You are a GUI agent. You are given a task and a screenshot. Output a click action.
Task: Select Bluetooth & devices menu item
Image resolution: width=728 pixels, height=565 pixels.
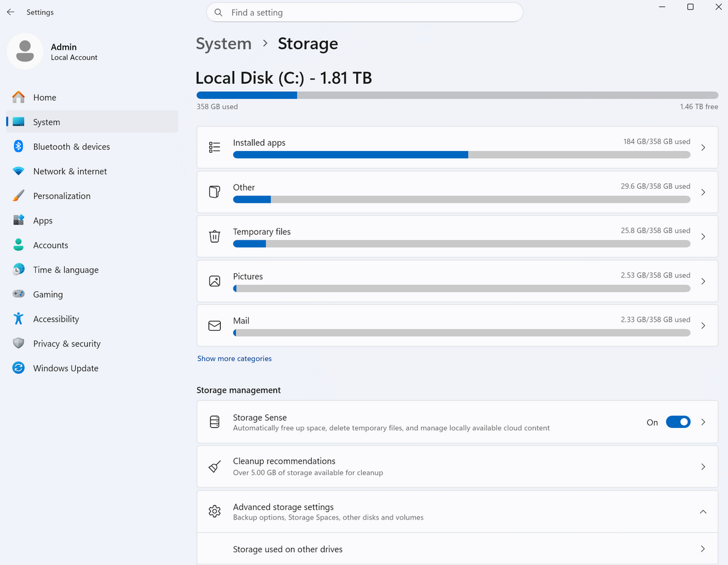(92, 146)
